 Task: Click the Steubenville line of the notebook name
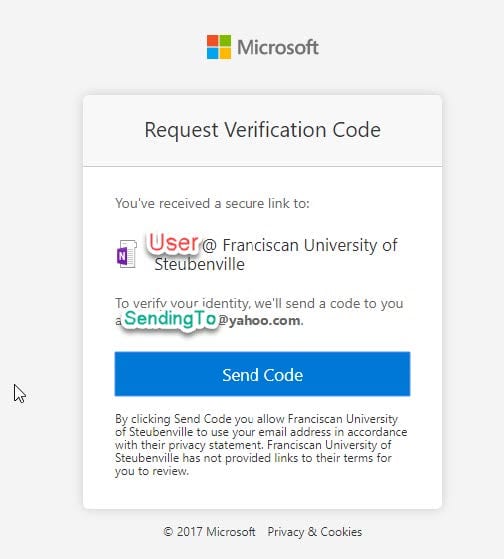click(199, 265)
